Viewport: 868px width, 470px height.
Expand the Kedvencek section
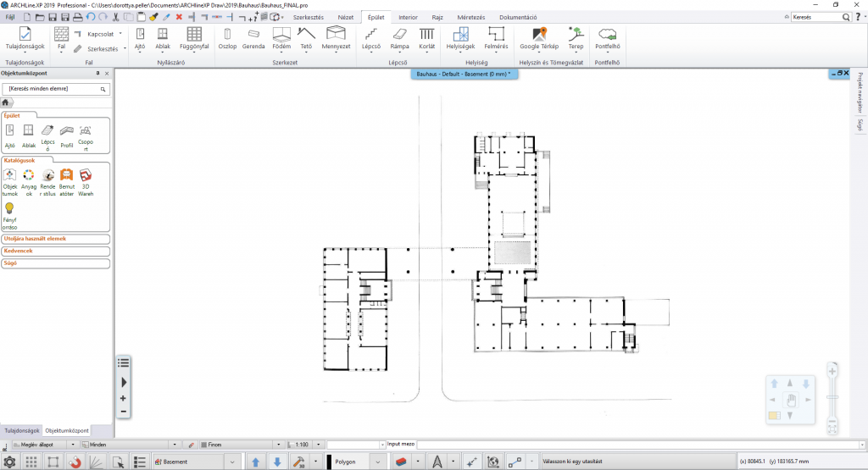click(55, 251)
